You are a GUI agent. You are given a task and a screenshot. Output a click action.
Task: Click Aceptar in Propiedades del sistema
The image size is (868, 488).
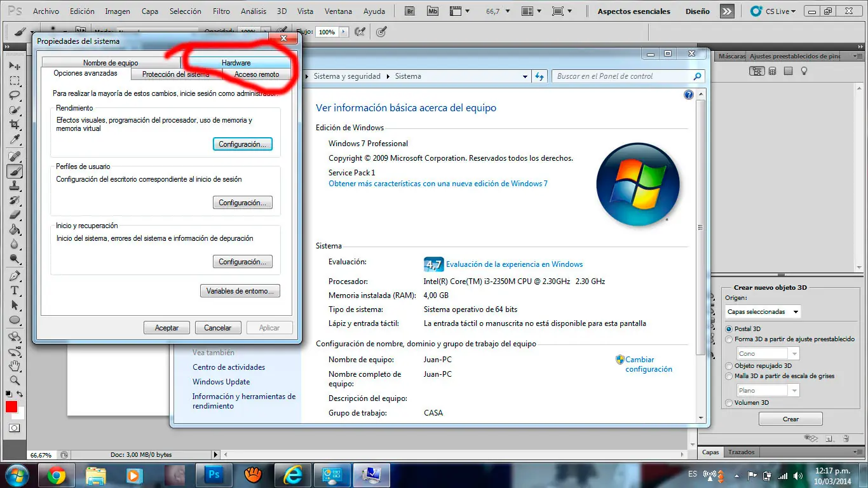pyautogui.click(x=166, y=328)
